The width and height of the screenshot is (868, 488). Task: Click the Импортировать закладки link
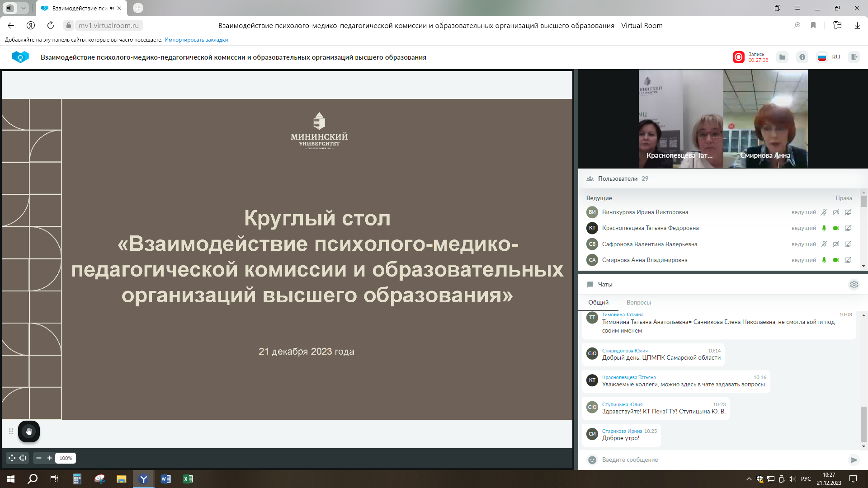tap(196, 40)
